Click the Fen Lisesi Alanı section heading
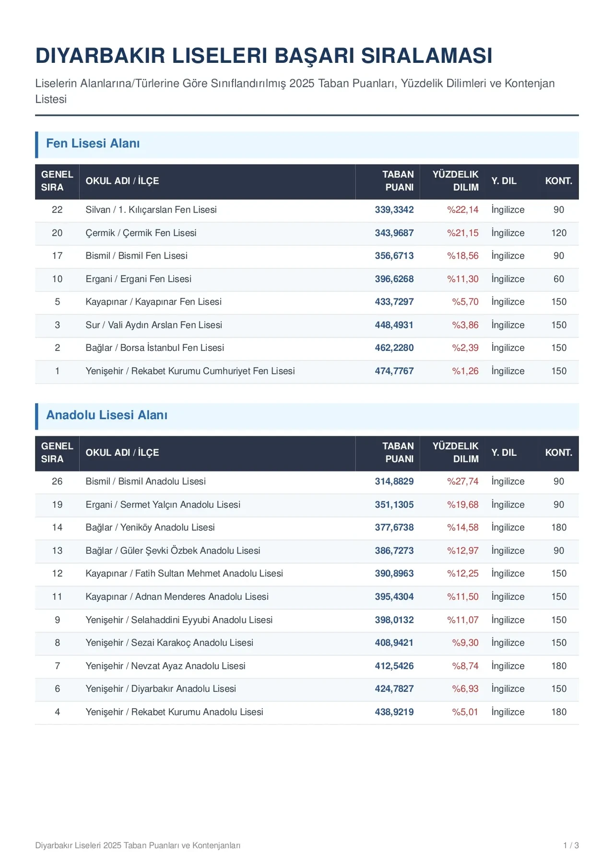The image size is (614, 868). click(93, 143)
